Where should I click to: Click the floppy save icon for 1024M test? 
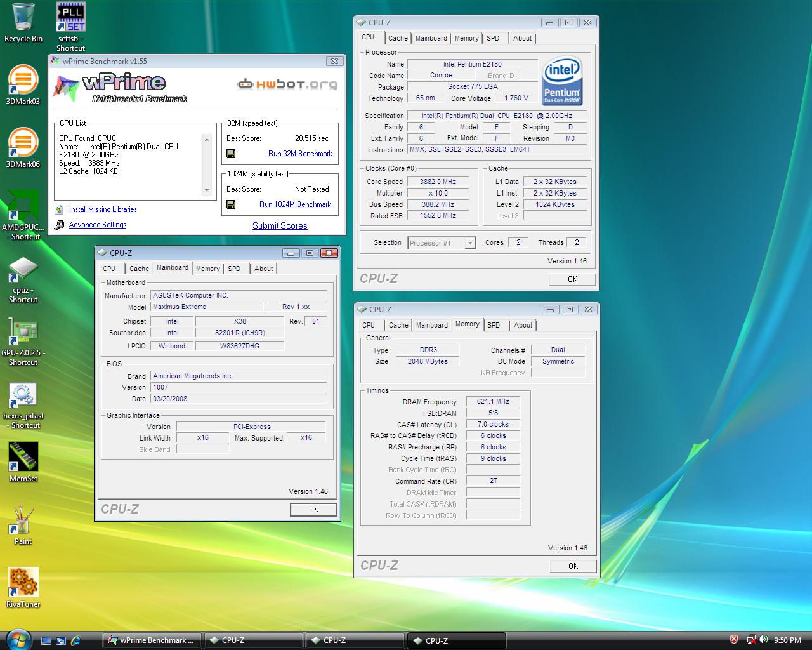231,204
